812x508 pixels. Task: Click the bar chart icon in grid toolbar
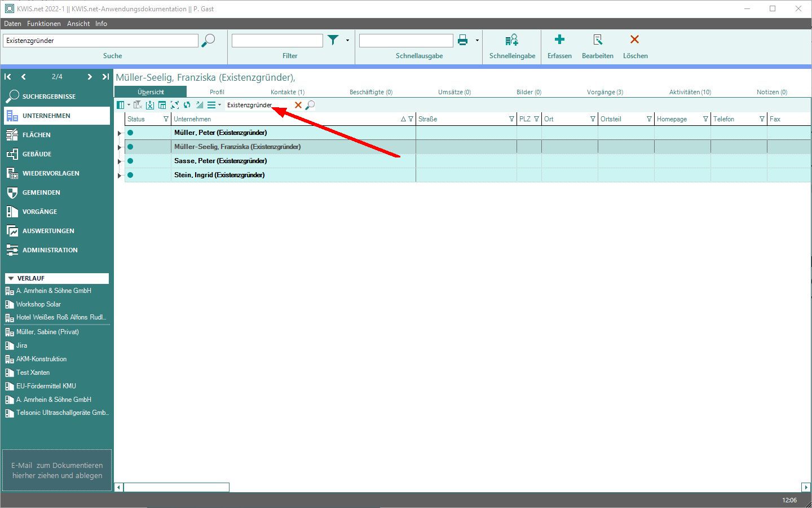point(200,105)
